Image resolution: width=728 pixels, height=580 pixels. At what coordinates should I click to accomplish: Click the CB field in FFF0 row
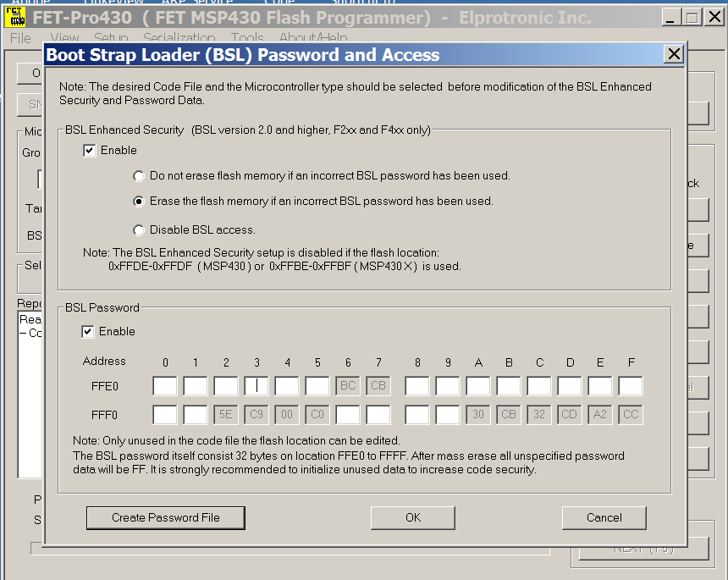[509, 415]
